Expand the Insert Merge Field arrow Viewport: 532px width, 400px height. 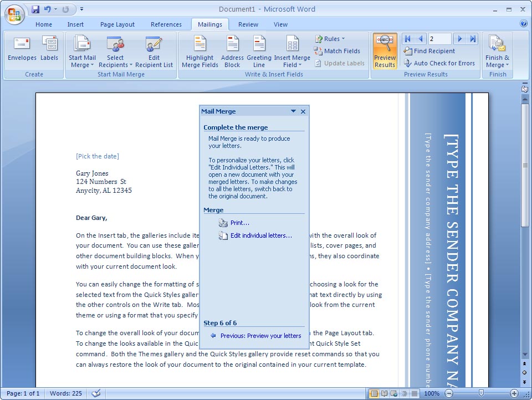pos(300,65)
